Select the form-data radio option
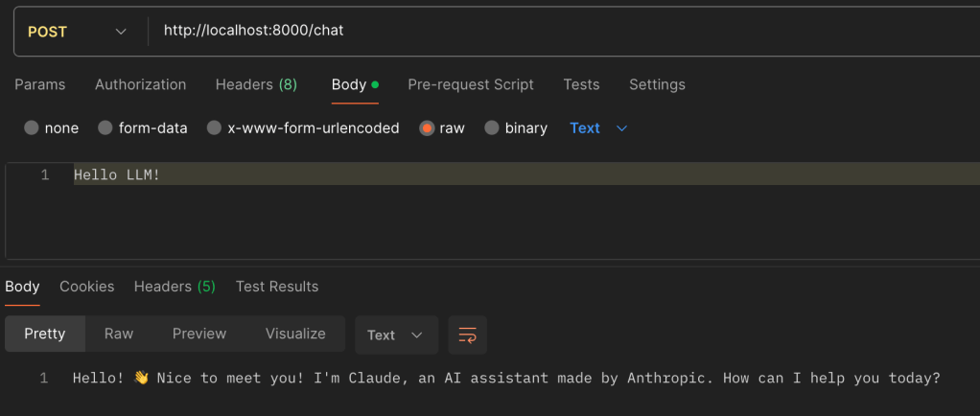The height and width of the screenshot is (416, 980). 105,127
